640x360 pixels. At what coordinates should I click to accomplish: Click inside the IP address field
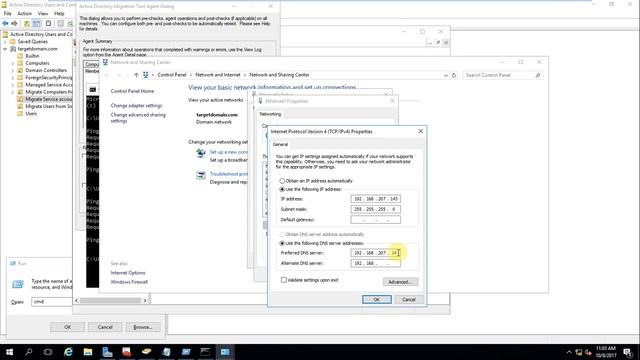pos(376,199)
